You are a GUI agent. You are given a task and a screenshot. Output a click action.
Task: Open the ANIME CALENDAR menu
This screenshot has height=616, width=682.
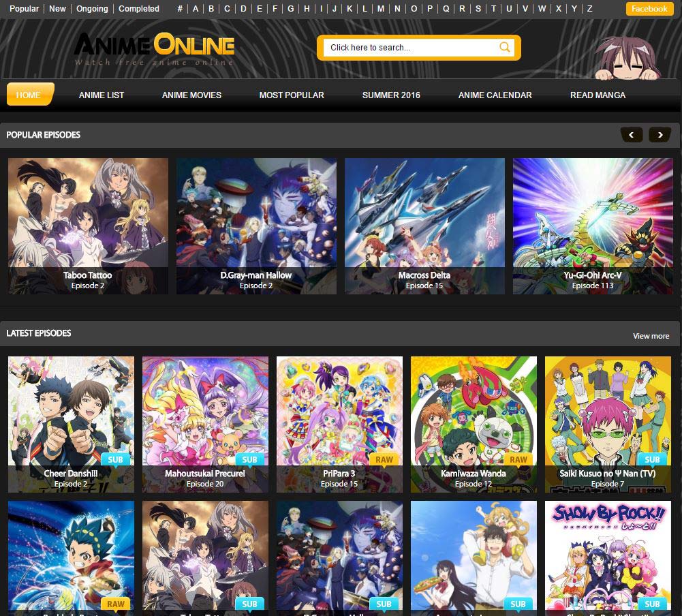click(x=495, y=95)
